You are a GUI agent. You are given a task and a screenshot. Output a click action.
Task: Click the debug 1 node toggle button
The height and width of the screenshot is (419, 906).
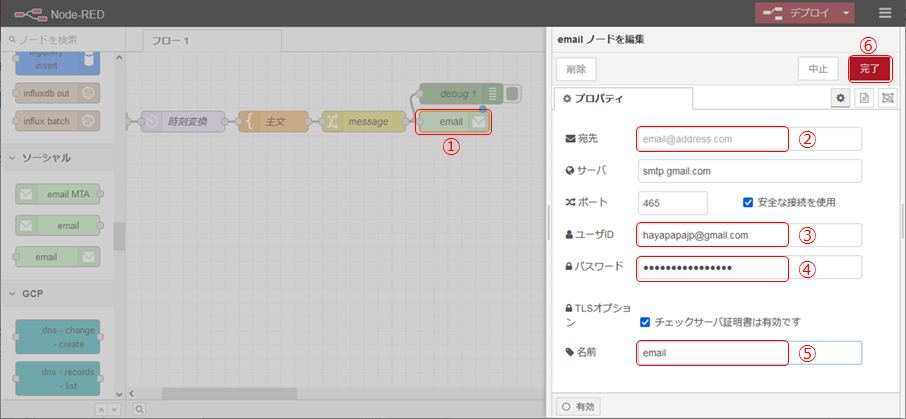pos(512,93)
